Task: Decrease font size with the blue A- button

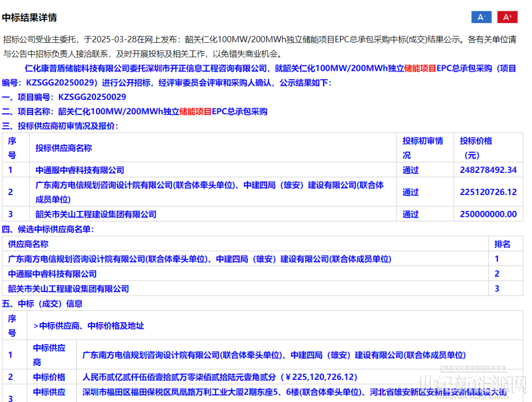Action: 481,17
